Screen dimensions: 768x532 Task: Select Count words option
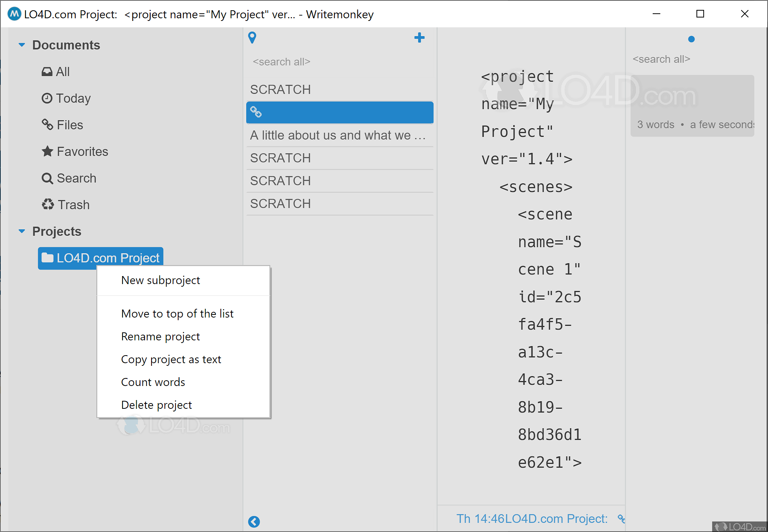[153, 382]
